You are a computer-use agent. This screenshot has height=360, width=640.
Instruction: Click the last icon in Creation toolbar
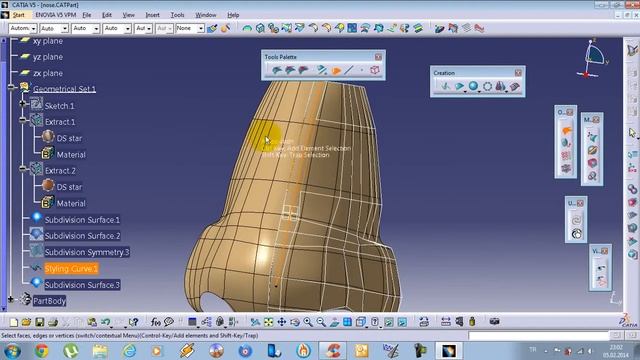514,86
